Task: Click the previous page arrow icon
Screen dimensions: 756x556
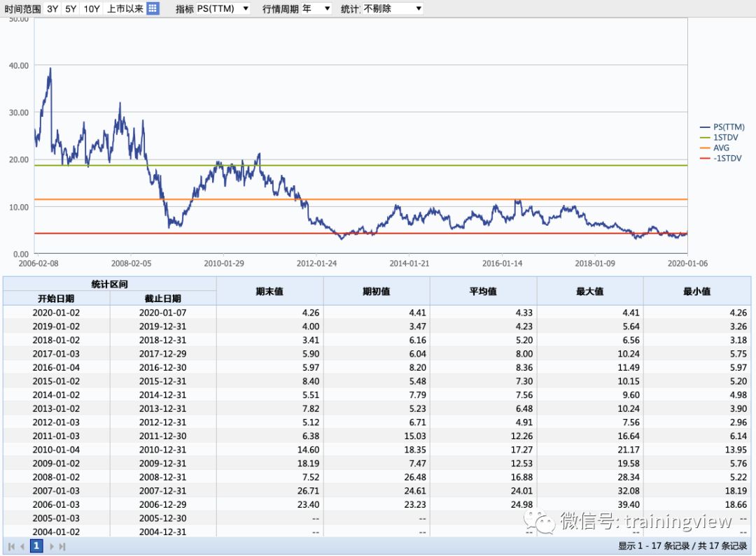Action: pos(22,546)
